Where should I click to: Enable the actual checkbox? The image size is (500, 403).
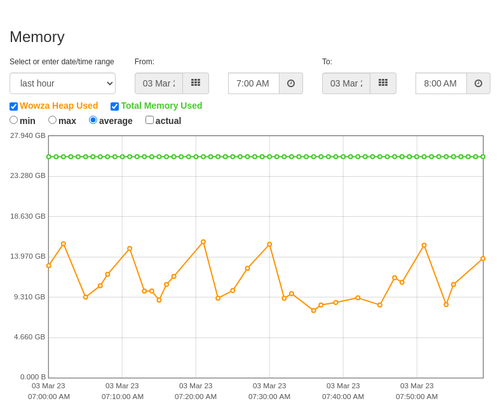click(150, 120)
